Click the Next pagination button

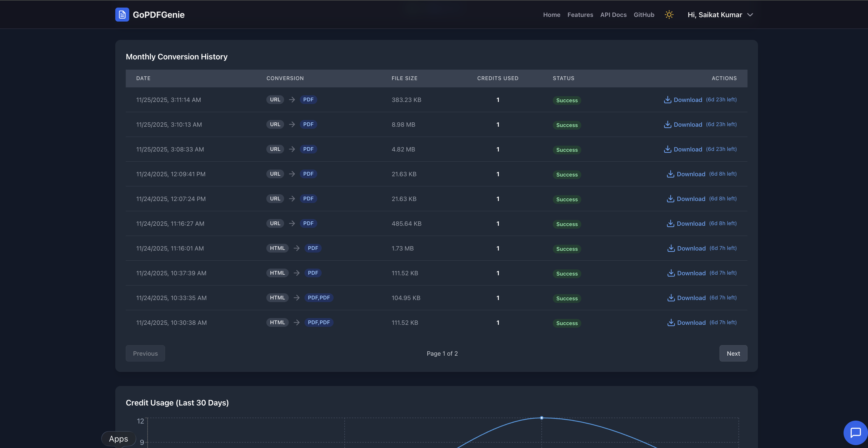[733, 353]
